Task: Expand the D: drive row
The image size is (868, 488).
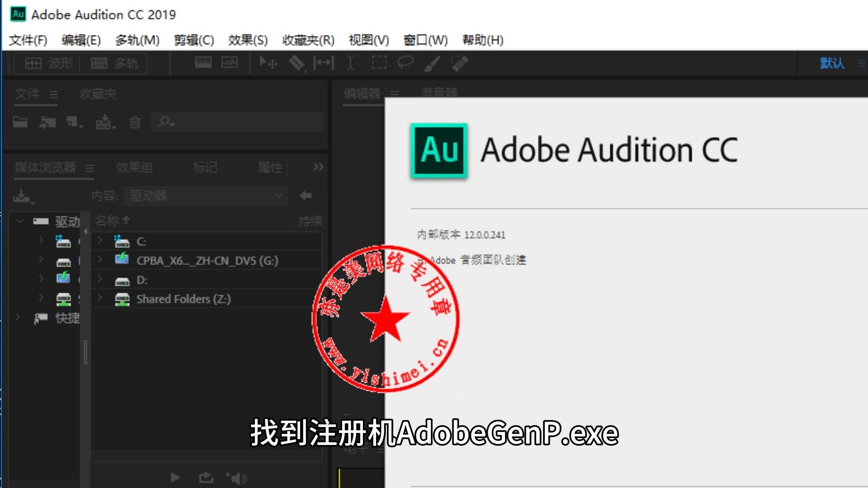Action: click(x=100, y=279)
